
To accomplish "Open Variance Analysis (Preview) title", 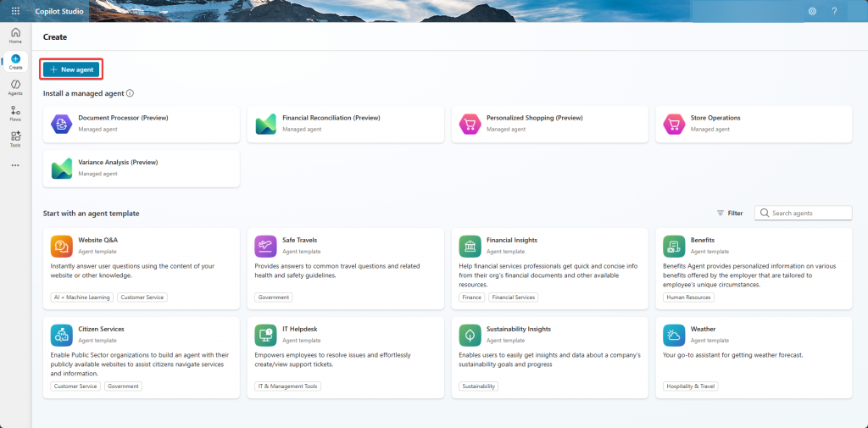I will point(119,162).
